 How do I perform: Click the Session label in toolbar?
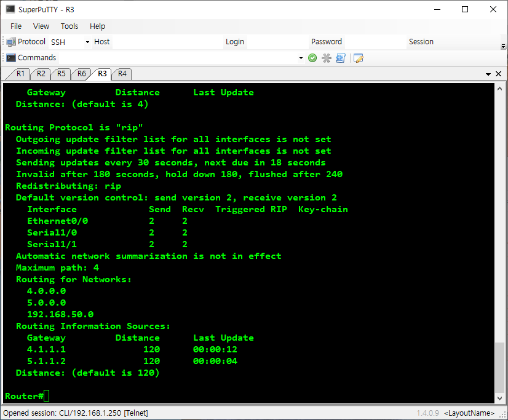point(421,42)
